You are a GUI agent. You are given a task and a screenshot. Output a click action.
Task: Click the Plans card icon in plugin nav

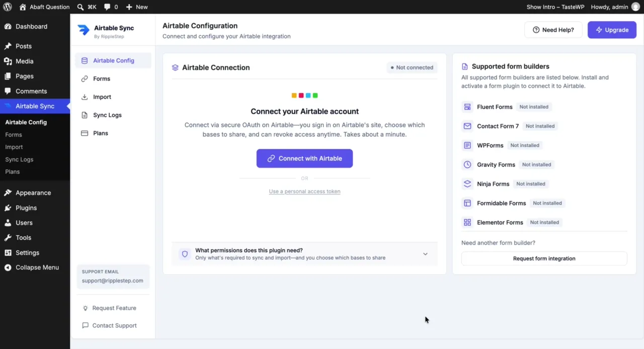pyautogui.click(x=85, y=133)
